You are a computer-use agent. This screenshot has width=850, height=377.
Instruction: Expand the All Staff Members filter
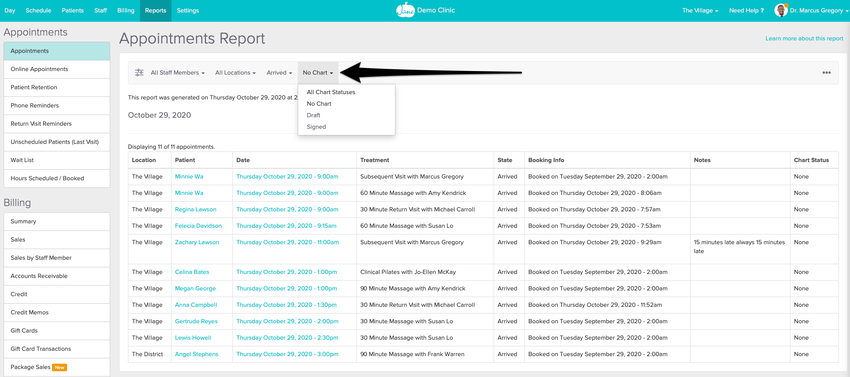tap(177, 73)
